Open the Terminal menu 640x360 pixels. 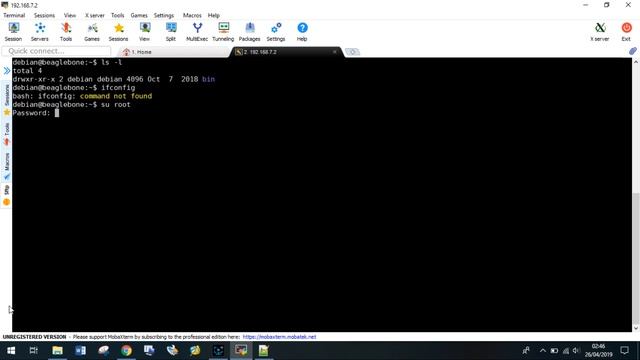(14, 15)
